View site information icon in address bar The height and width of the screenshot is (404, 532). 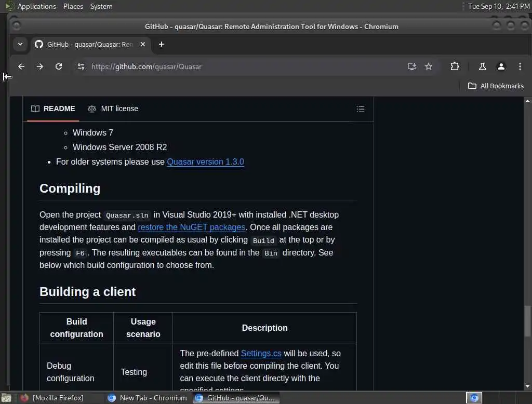[x=81, y=66]
